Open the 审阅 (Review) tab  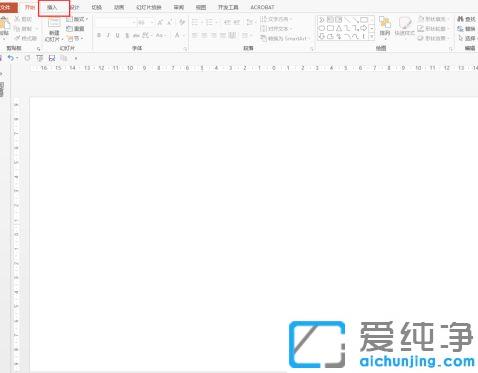(179, 7)
